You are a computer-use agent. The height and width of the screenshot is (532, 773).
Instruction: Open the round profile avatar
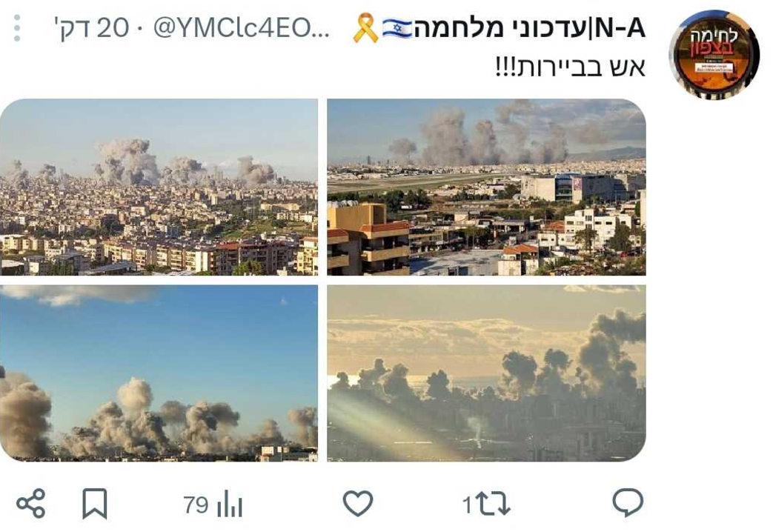pyautogui.click(x=714, y=55)
